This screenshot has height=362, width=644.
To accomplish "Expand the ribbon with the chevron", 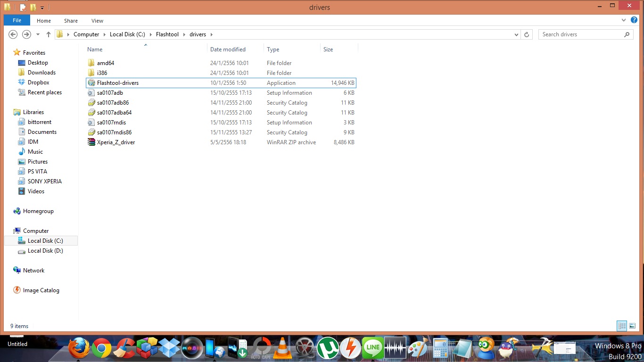I will (x=625, y=20).
